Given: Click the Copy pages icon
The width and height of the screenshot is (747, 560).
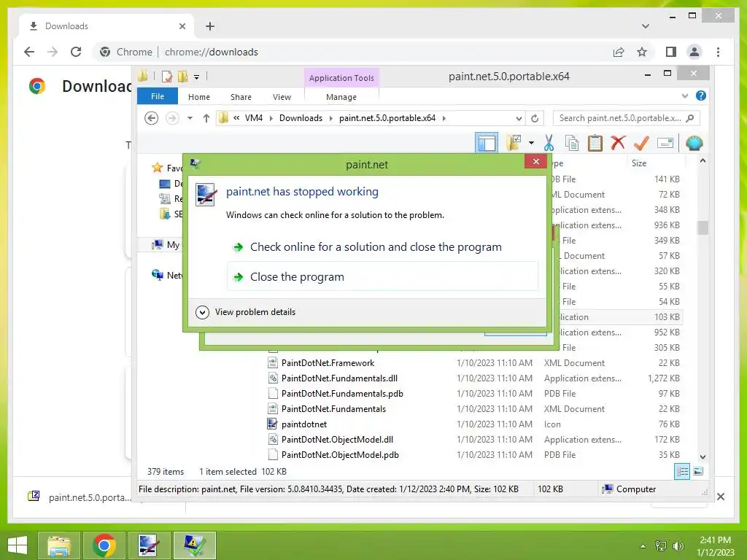Looking at the screenshot, I should pos(572,143).
